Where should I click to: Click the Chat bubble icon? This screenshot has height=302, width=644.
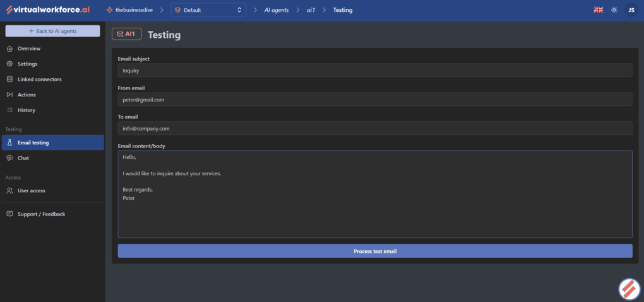[x=10, y=158]
